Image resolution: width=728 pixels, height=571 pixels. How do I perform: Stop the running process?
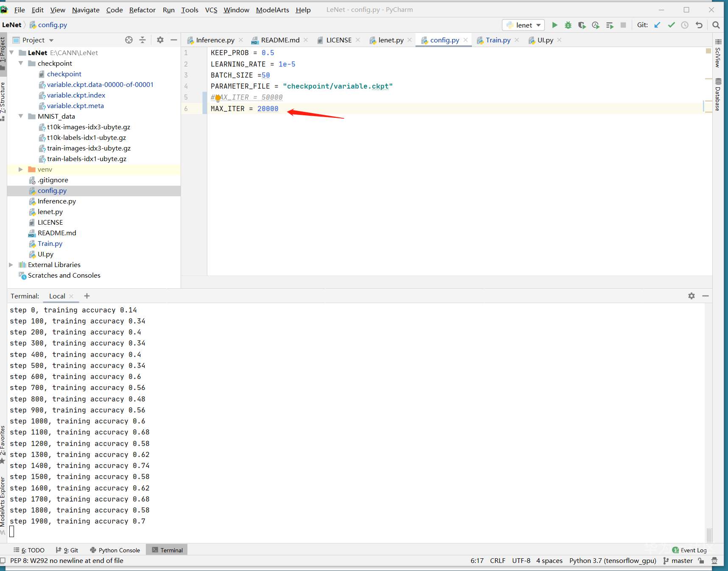tap(623, 25)
